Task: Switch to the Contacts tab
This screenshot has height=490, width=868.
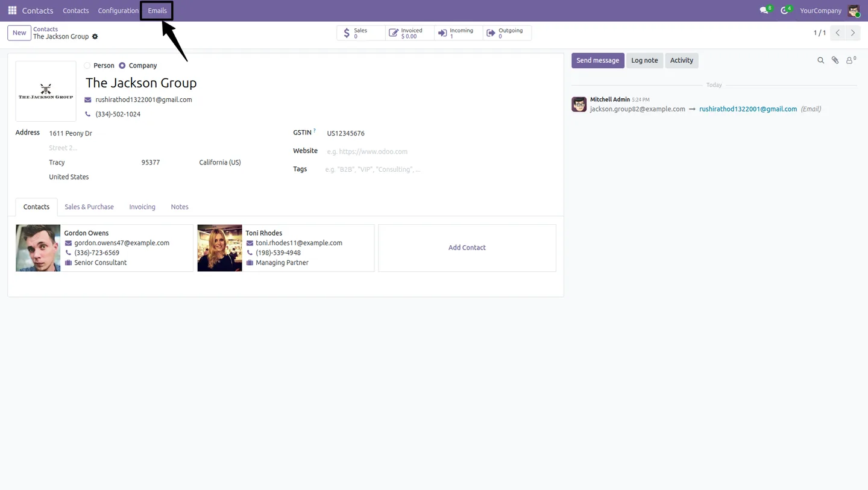Action: [x=36, y=207]
